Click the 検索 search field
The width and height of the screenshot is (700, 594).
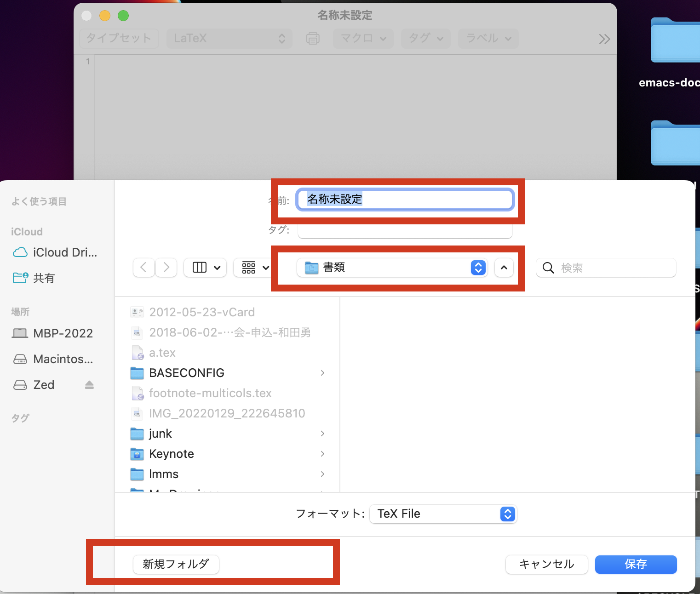[606, 268]
